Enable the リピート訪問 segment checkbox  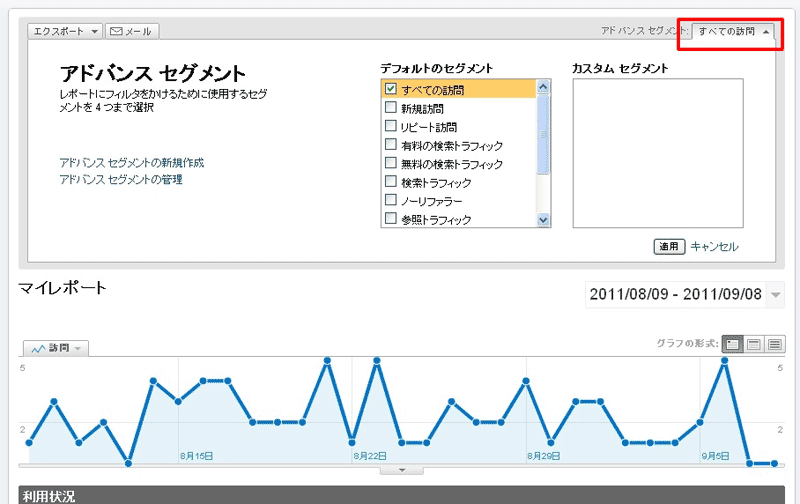[x=391, y=127]
